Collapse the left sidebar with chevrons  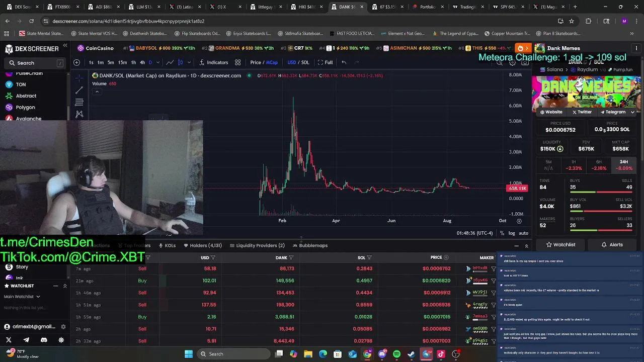[65, 46]
